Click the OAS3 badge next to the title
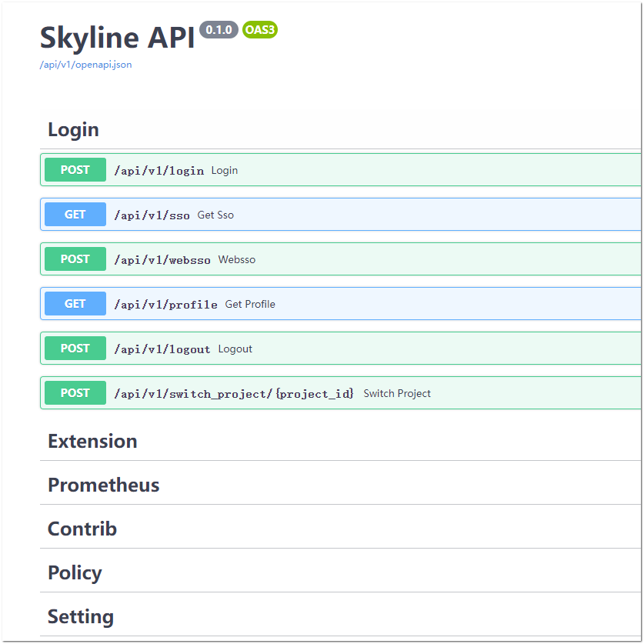This screenshot has width=644, height=644. 259,30
